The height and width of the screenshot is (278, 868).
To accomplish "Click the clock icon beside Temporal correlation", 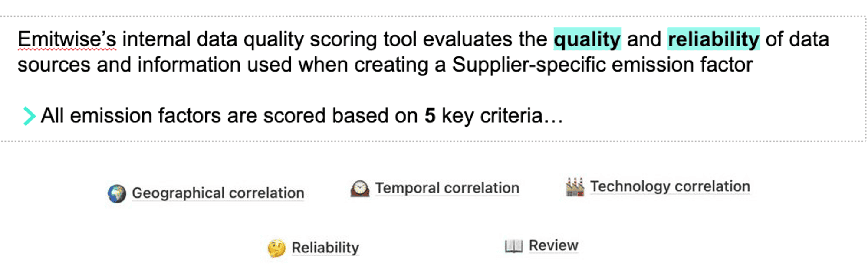I will click(360, 189).
